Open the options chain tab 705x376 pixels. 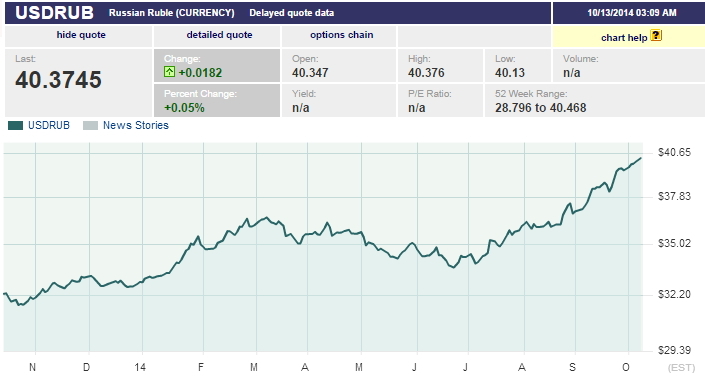tap(342, 35)
